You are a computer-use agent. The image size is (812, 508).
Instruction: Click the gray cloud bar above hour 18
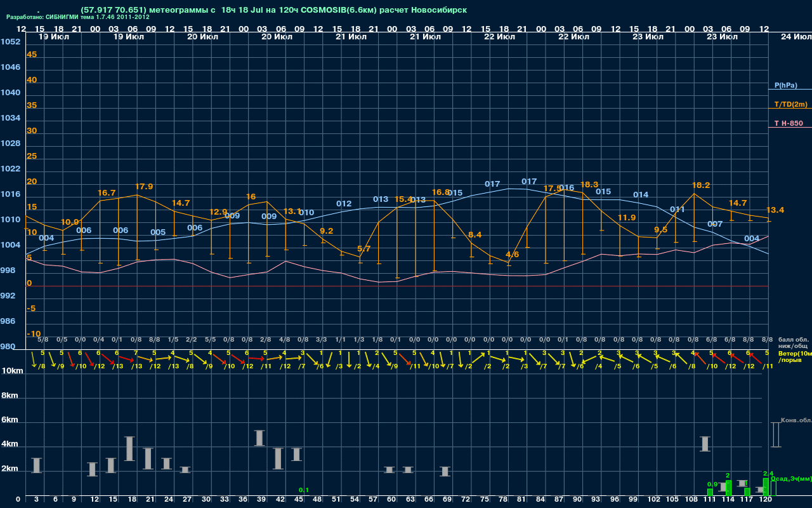coord(129,449)
